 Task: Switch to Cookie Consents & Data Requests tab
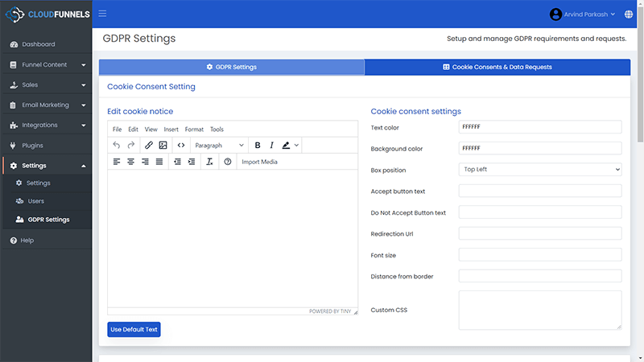[x=497, y=68]
